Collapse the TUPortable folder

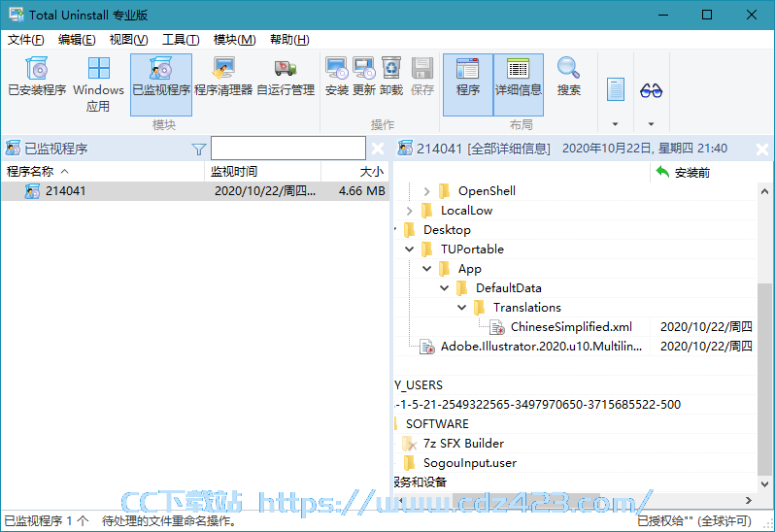409,249
